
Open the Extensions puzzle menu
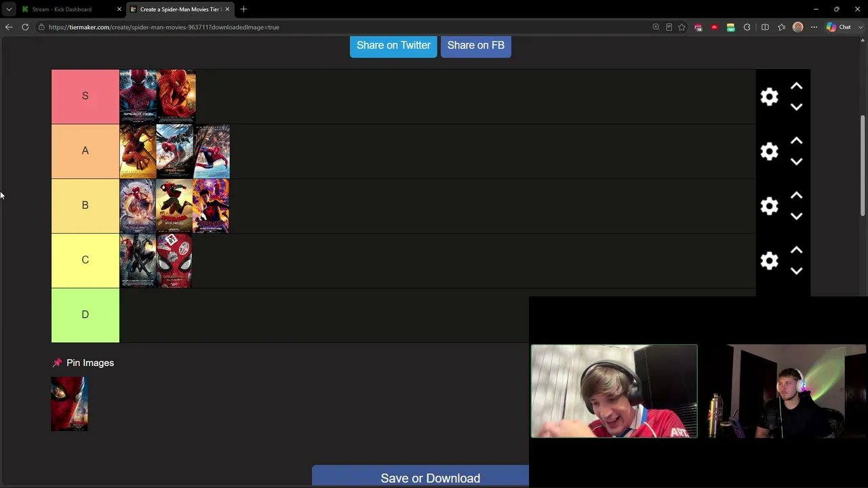pos(747,27)
